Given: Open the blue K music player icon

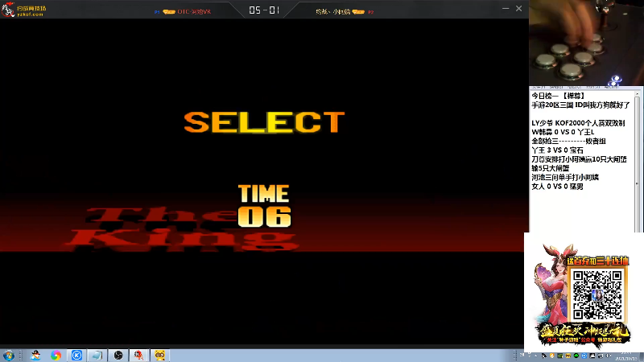Looking at the screenshot, I should click(x=76, y=355).
